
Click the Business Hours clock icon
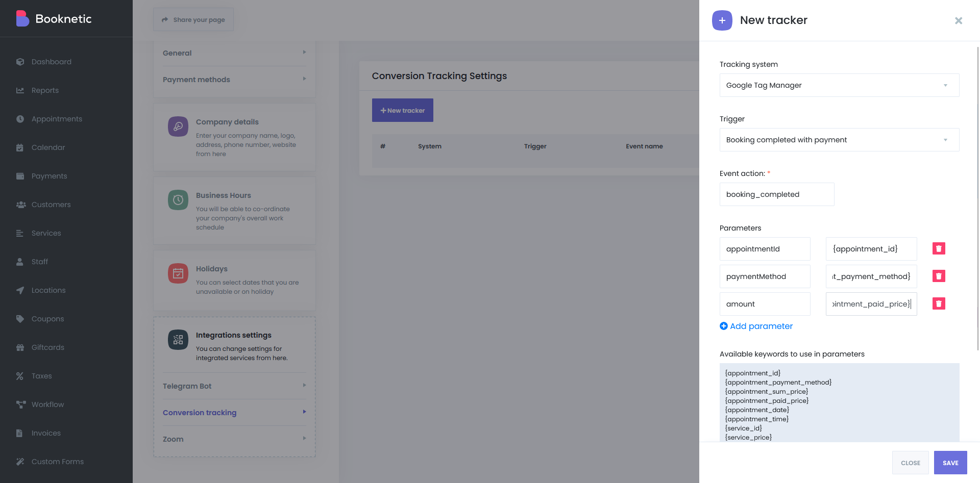(178, 200)
